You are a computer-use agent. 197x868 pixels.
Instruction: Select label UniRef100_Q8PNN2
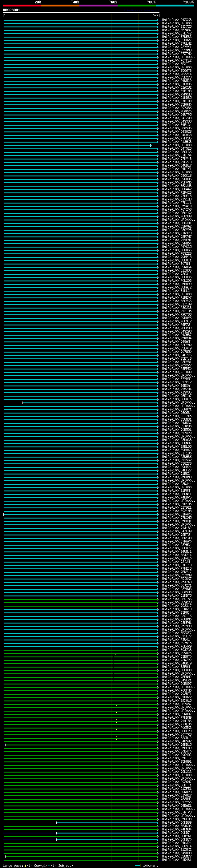(176, 676)
